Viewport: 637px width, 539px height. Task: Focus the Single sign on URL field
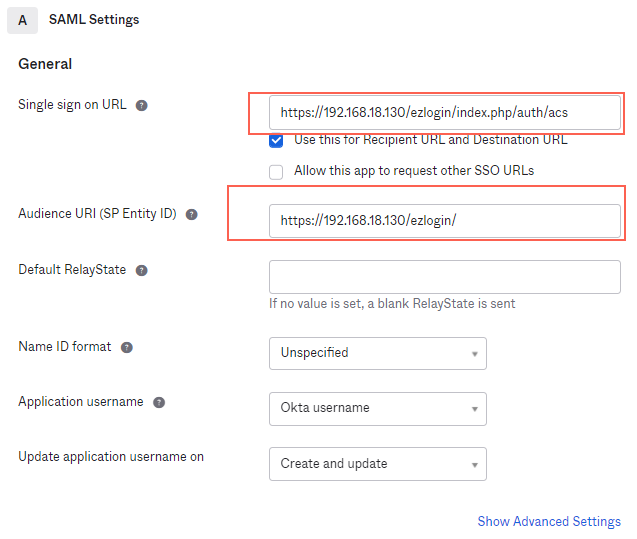click(x=444, y=113)
